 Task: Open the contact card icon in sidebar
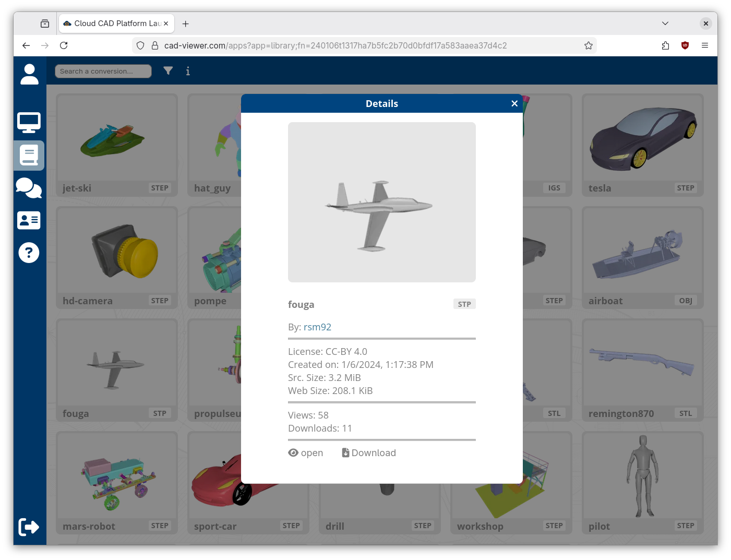tap(29, 220)
